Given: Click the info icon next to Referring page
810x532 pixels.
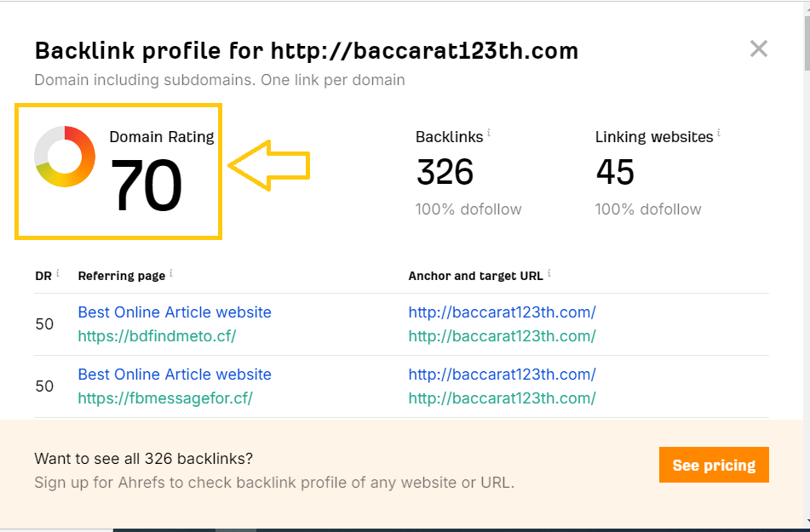Looking at the screenshot, I should (171, 274).
